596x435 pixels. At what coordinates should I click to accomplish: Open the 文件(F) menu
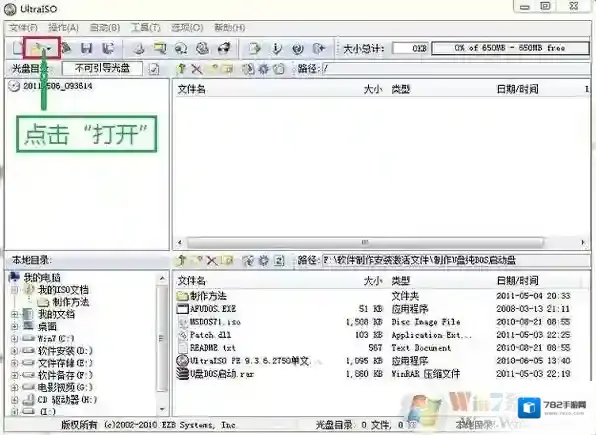[x=23, y=28]
